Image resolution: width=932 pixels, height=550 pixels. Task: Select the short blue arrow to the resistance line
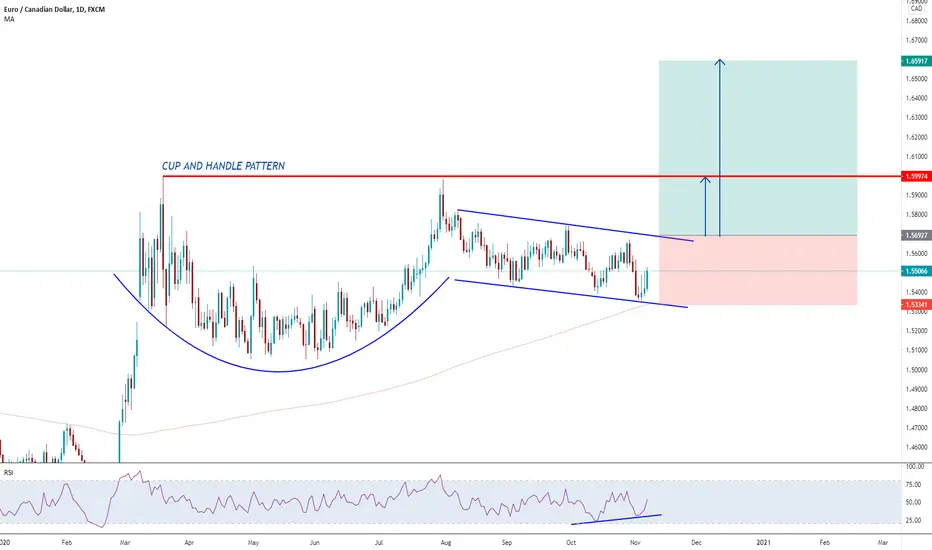click(706, 207)
